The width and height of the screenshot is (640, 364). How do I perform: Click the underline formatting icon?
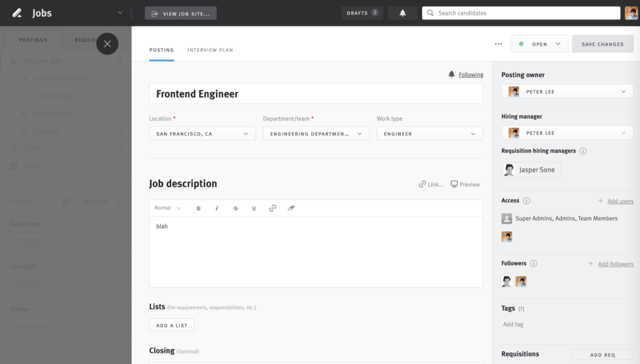[254, 208]
